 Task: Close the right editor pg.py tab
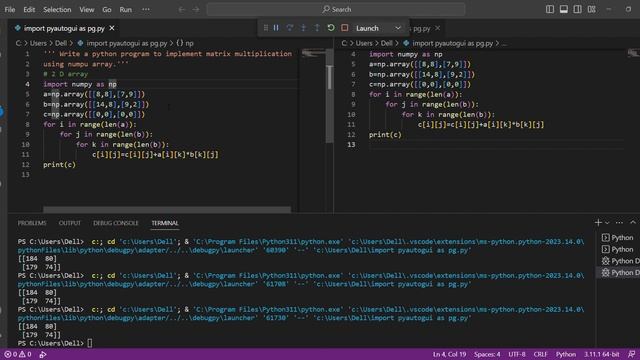438,28
